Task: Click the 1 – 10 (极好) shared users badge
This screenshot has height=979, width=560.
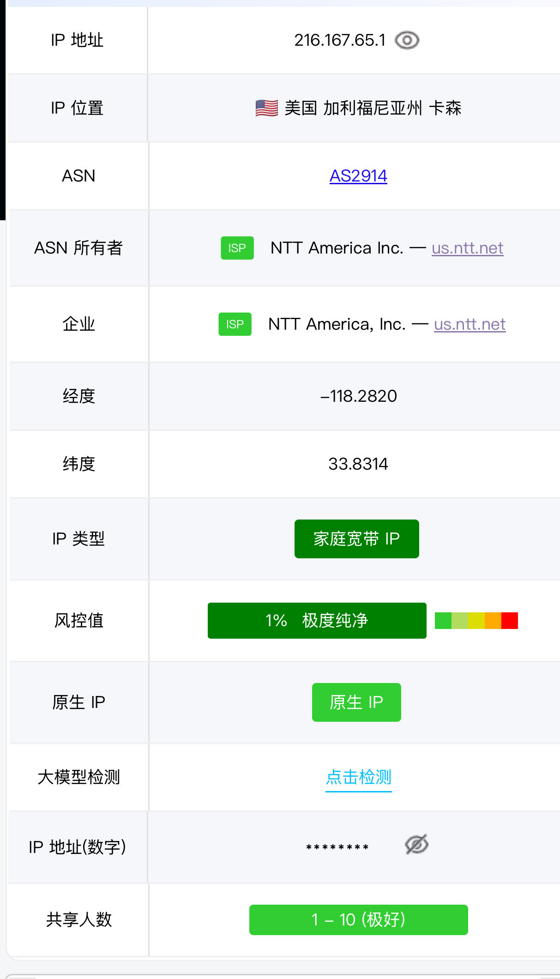Action: [359, 920]
